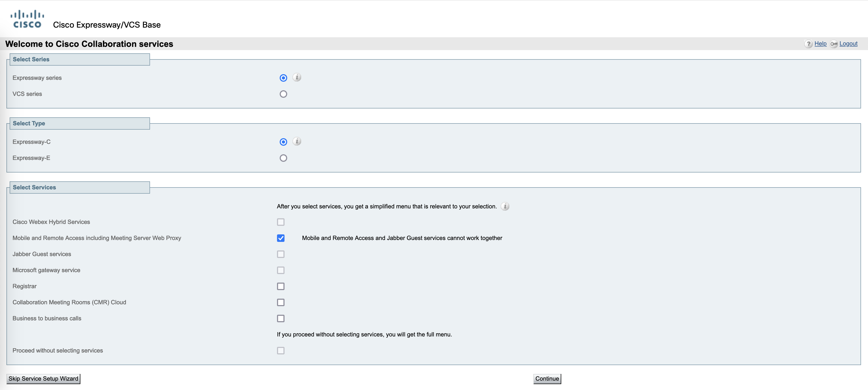Click the Help question mark icon
Image resolution: width=868 pixels, height=390 pixels.
(x=808, y=44)
